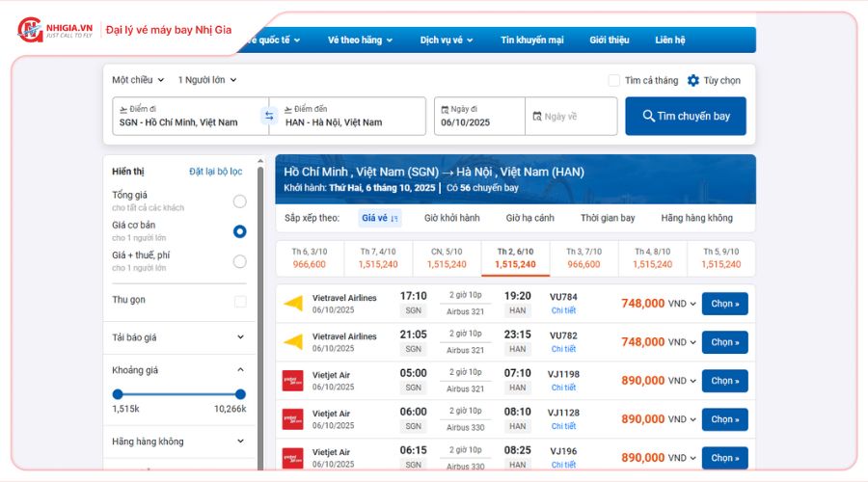Image resolution: width=868 pixels, height=482 pixels.
Task: Open the Giới thiệu menu item
Action: click(609, 40)
